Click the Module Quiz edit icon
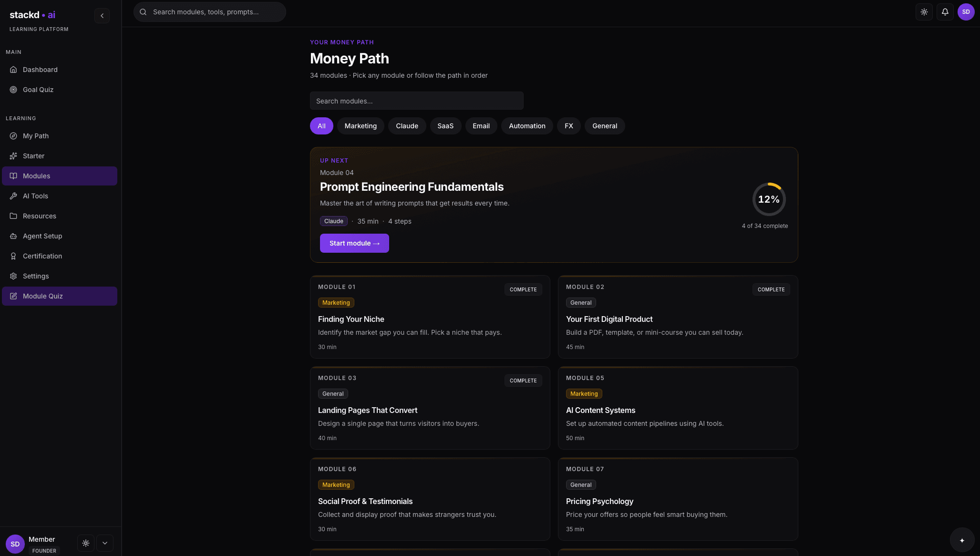980x556 pixels. tap(13, 296)
